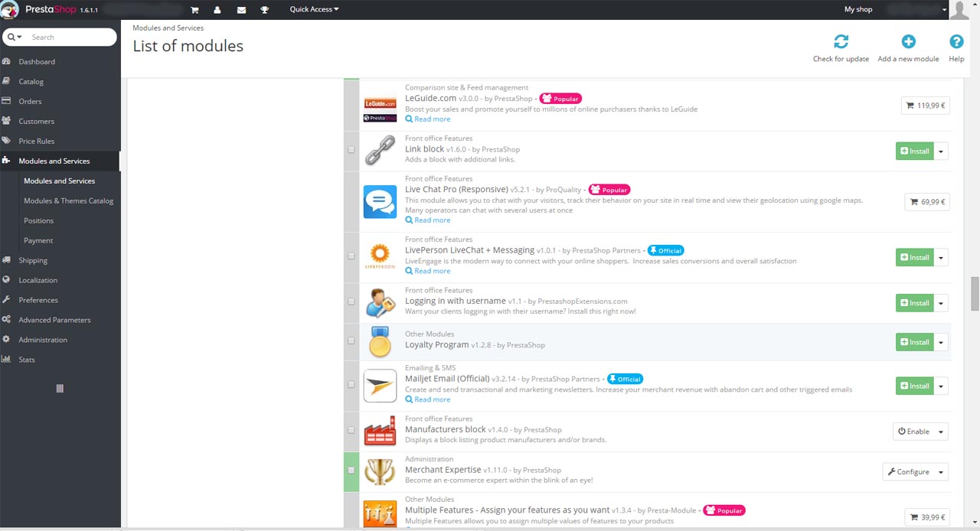Read more about Mailjet Email
Screen dimensions: 980x531
click(428, 399)
